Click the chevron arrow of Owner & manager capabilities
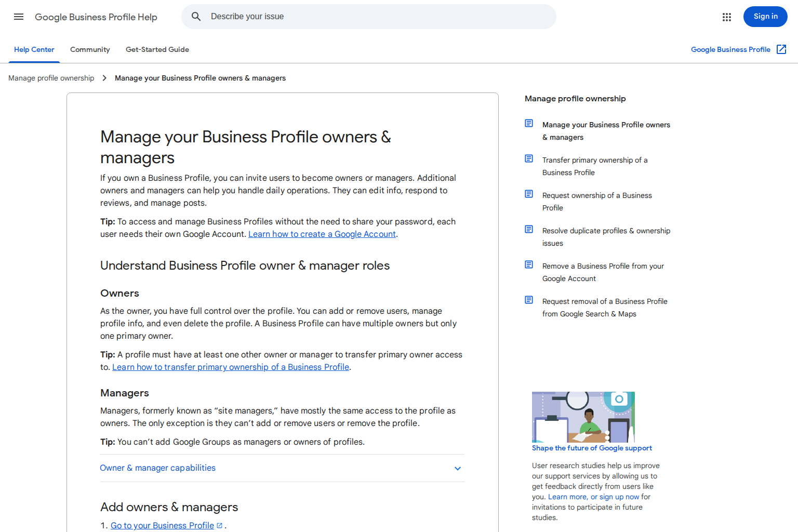798x532 pixels. [x=458, y=468]
